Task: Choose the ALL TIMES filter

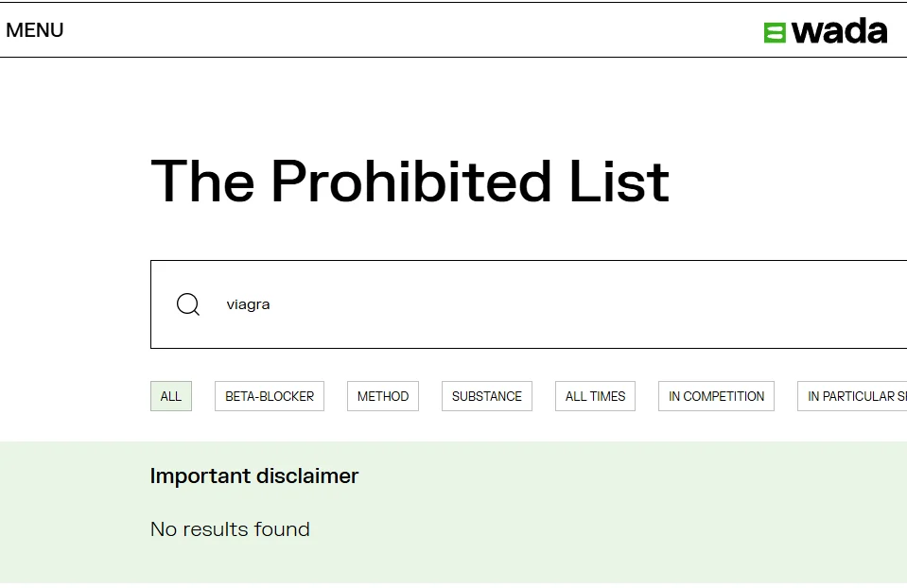Action: click(x=596, y=396)
